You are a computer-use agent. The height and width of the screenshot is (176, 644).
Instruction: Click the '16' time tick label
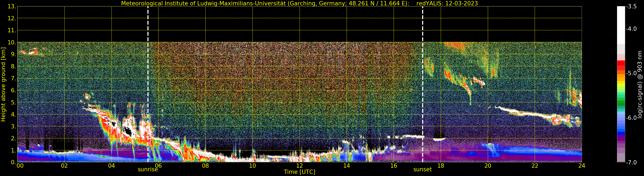394,166
